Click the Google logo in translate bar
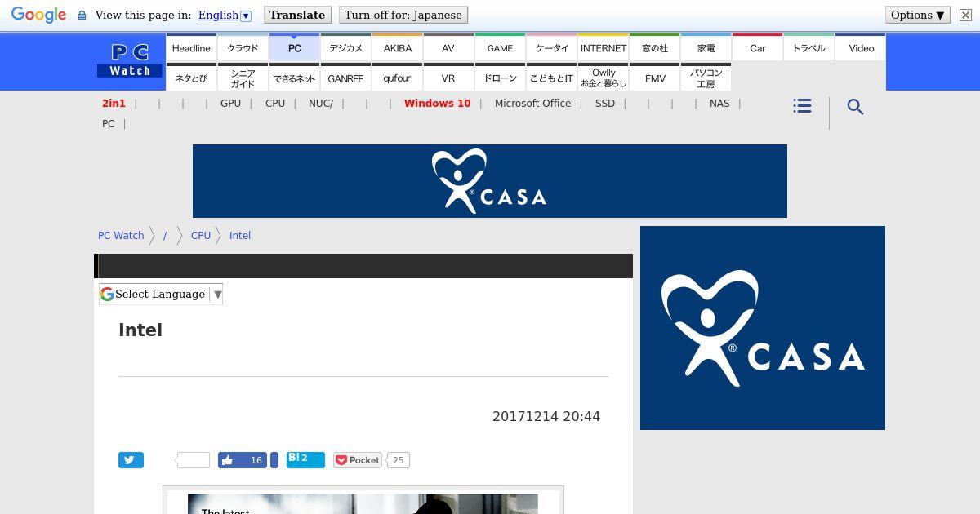 (38, 15)
